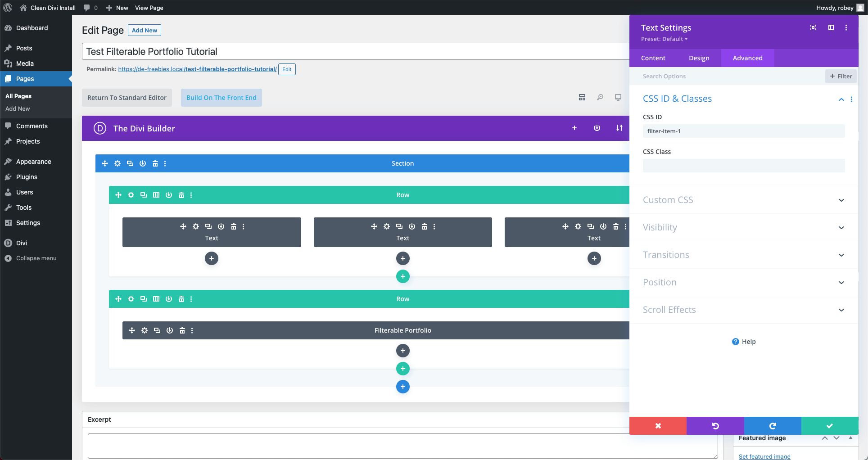This screenshot has height=460, width=868.
Task: Click Return To Standard Editor button
Action: (127, 98)
